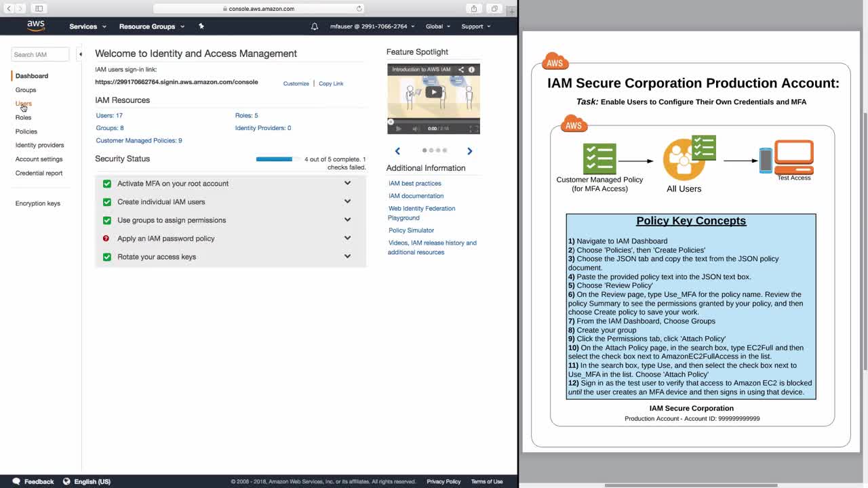The width and height of the screenshot is (868, 488).
Task: Click the info icon on the video
Action: click(x=471, y=69)
